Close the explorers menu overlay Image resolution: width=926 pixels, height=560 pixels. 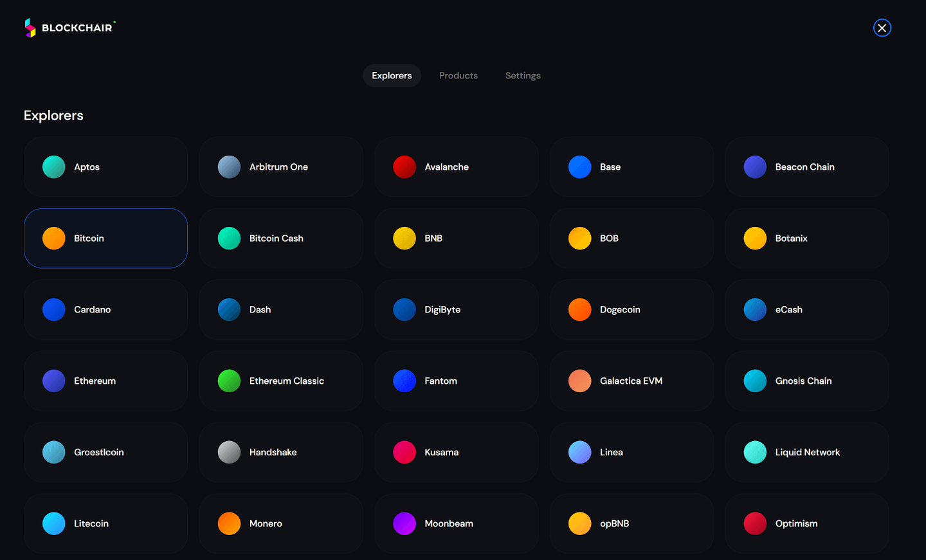(x=882, y=28)
